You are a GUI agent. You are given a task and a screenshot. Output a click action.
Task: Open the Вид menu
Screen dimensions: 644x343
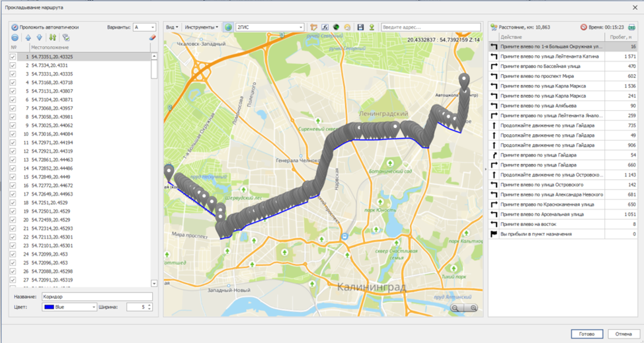172,27
